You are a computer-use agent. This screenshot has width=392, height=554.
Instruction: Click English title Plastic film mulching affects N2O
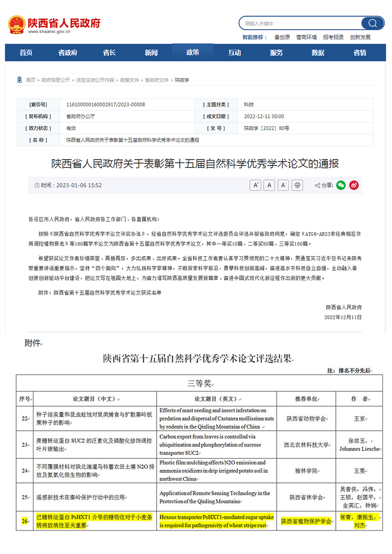coord(214,471)
